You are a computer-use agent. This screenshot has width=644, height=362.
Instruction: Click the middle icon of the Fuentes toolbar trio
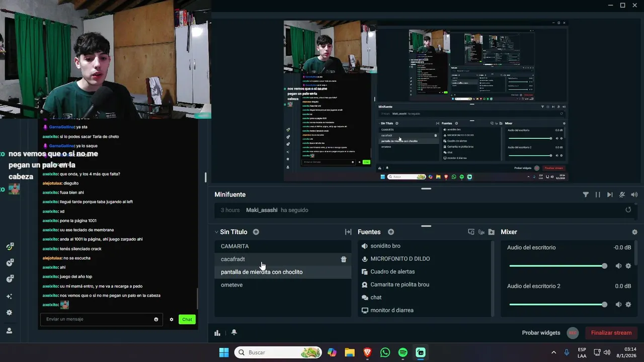481,232
